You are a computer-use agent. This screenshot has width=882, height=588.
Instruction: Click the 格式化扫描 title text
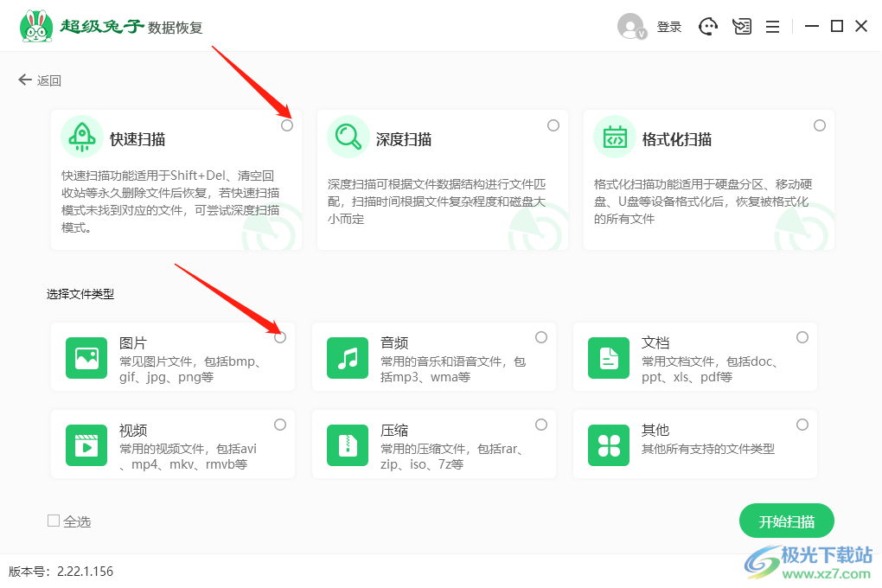(x=677, y=139)
